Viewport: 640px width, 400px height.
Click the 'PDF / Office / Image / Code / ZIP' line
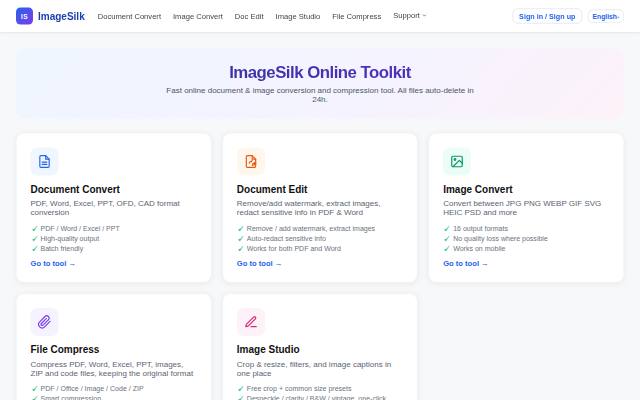[87, 389]
